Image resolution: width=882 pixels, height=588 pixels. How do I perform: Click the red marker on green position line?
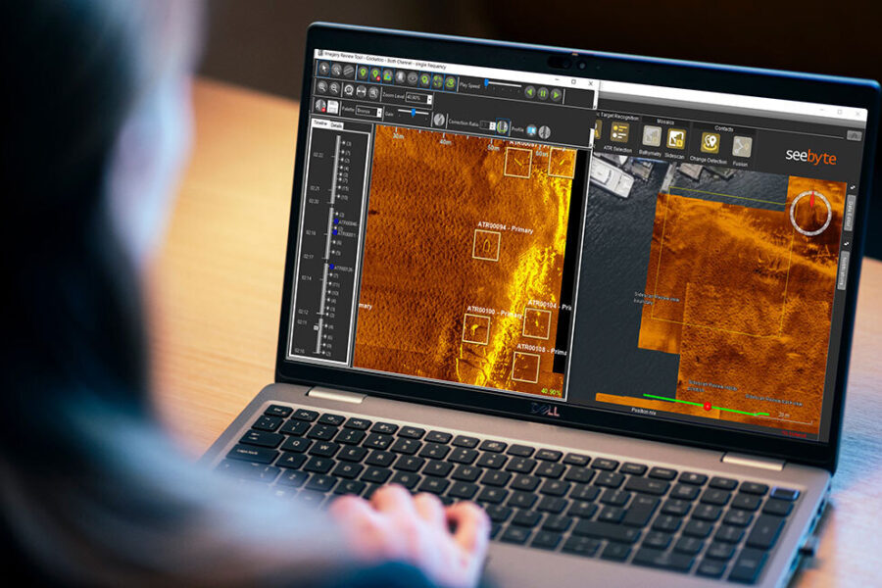(707, 406)
